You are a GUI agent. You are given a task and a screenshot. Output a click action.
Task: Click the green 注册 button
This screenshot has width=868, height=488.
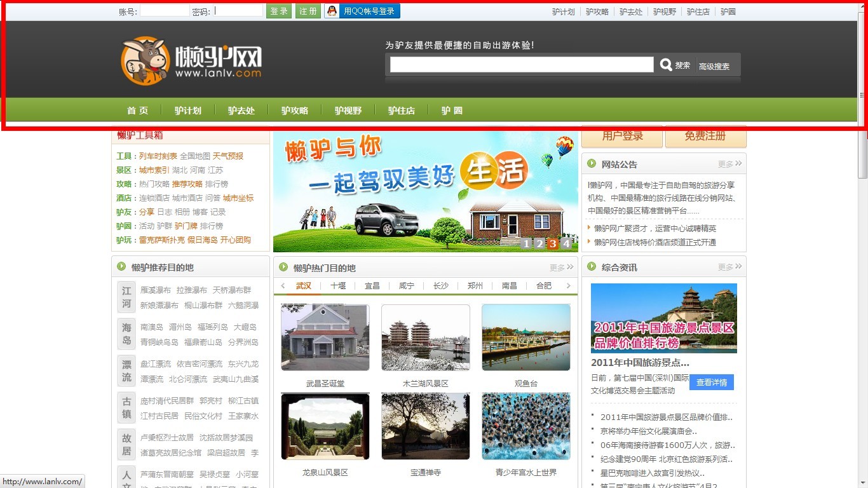(x=308, y=11)
